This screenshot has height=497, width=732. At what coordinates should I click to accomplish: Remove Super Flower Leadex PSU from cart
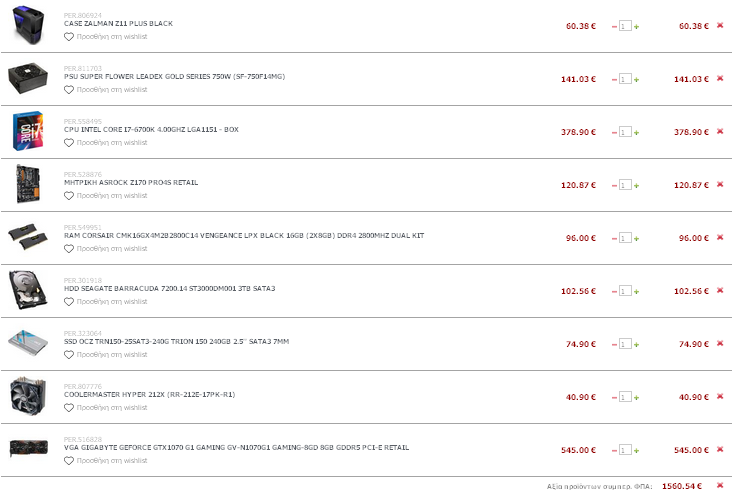(x=720, y=78)
